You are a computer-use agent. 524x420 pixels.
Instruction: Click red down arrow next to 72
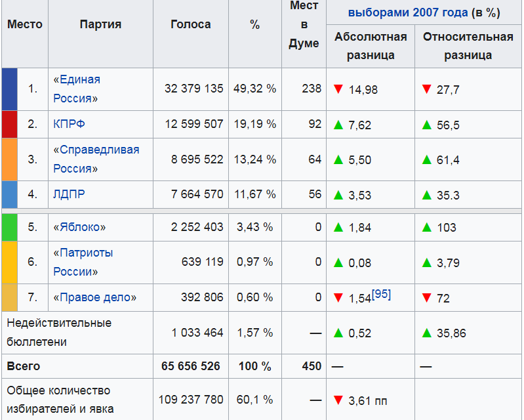pos(426,298)
